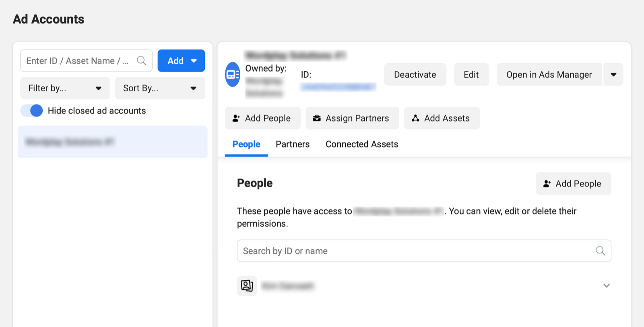The image size is (644, 327).
Task: Click the Edit button
Action: point(471,75)
